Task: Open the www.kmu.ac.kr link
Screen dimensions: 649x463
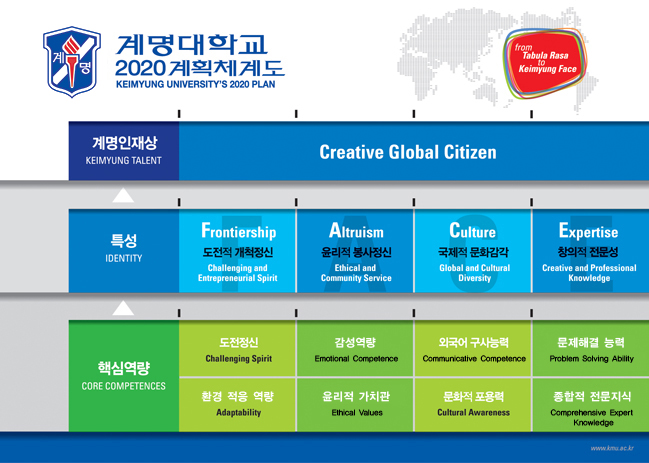Action: [x=612, y=448]
